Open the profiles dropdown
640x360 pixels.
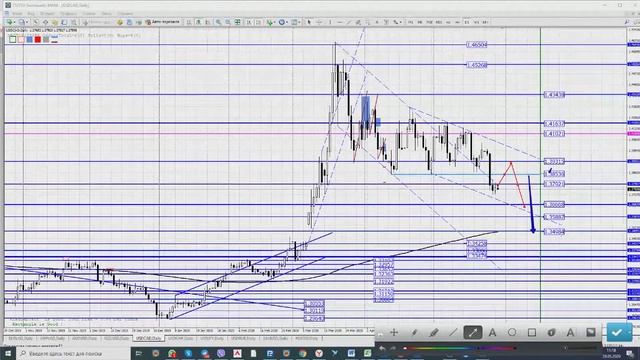[23, 22]
